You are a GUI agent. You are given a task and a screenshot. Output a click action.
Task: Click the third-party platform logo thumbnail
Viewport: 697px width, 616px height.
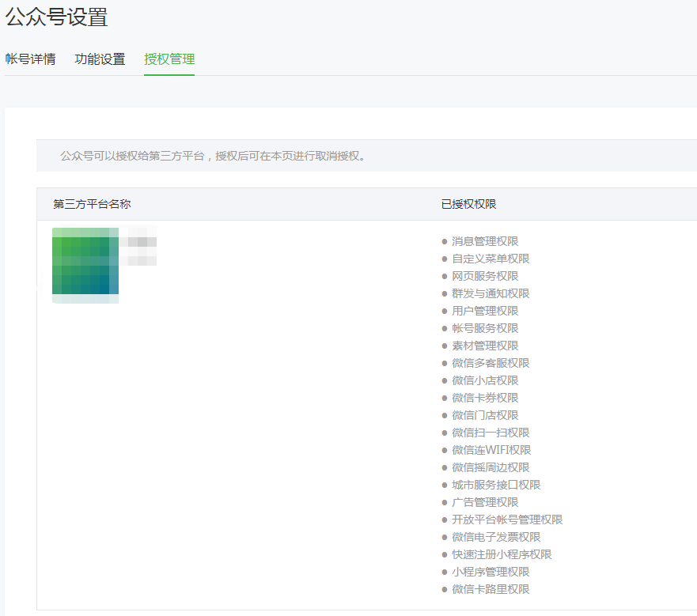click(x=85, y=265)
